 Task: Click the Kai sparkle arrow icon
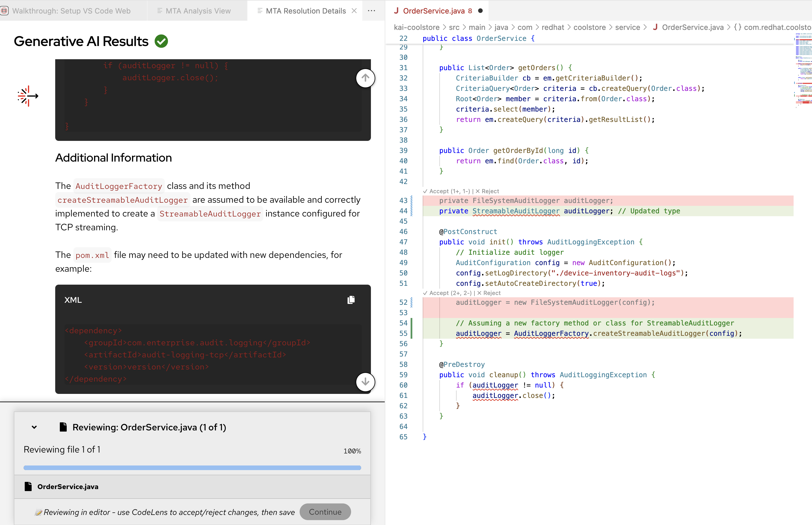coord(28,96)
